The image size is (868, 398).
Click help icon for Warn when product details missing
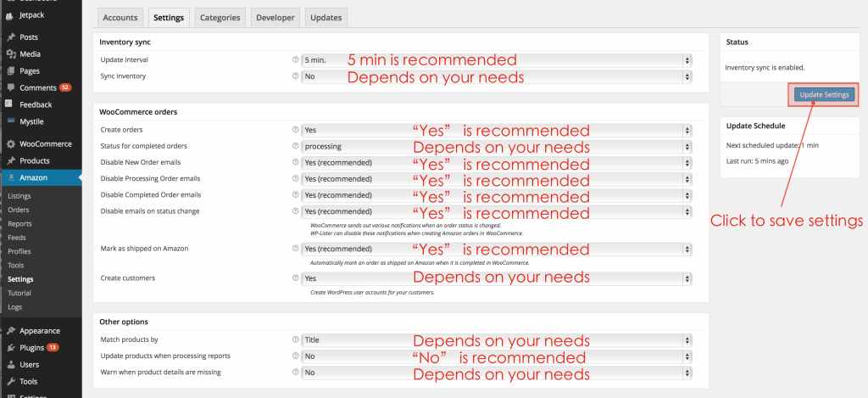295,373
